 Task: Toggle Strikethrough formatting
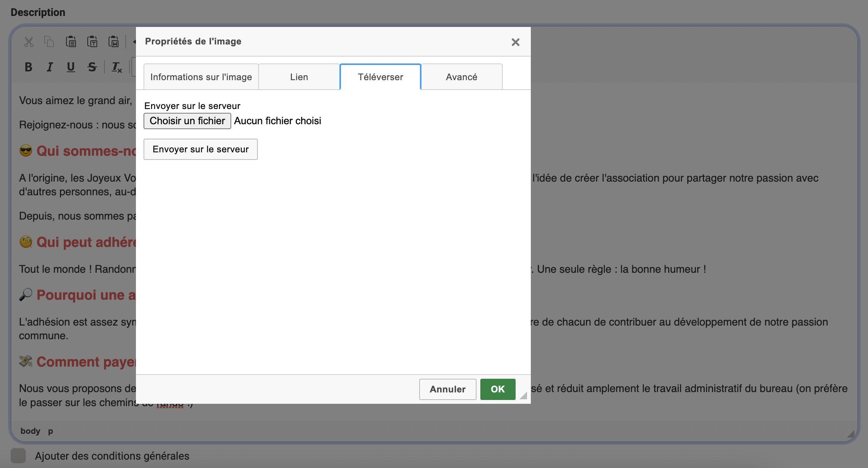point(92,67)
